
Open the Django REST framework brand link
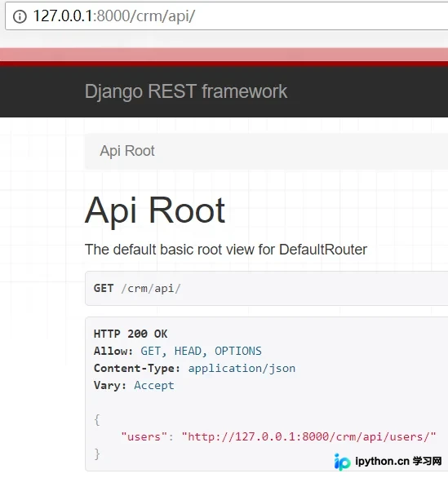186,91
